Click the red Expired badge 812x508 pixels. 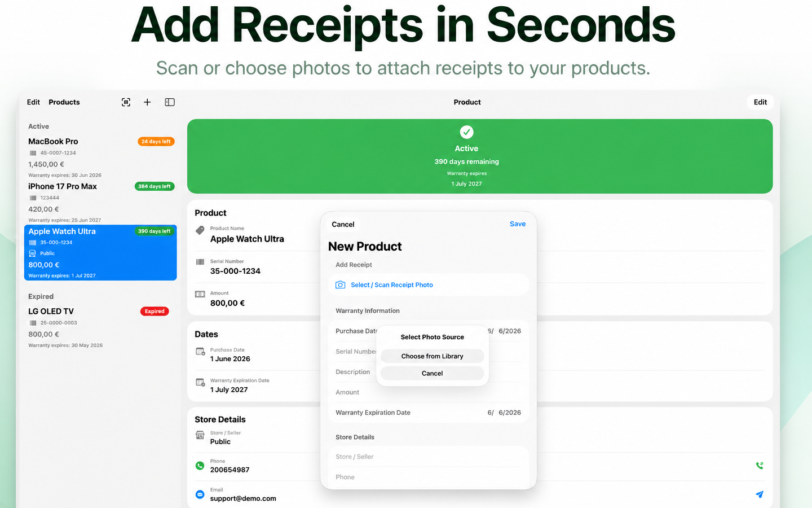click(155, 311)
